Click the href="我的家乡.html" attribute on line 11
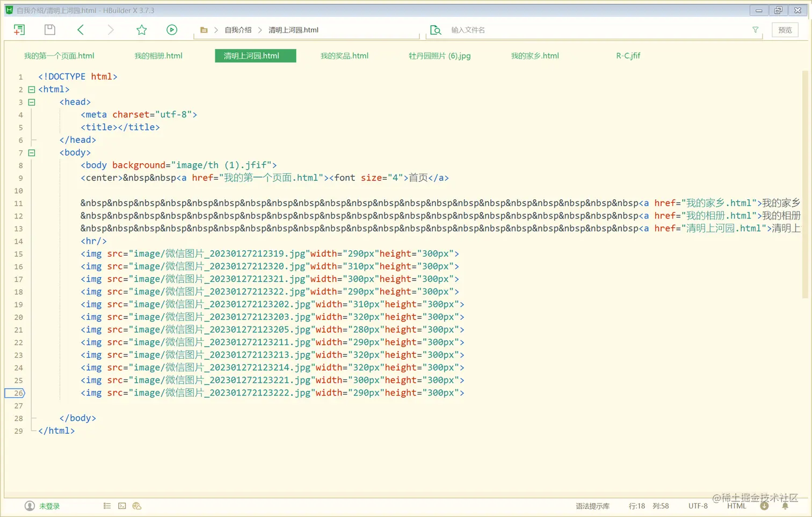This screenshot has width=812, height=517. coord(706,203)
